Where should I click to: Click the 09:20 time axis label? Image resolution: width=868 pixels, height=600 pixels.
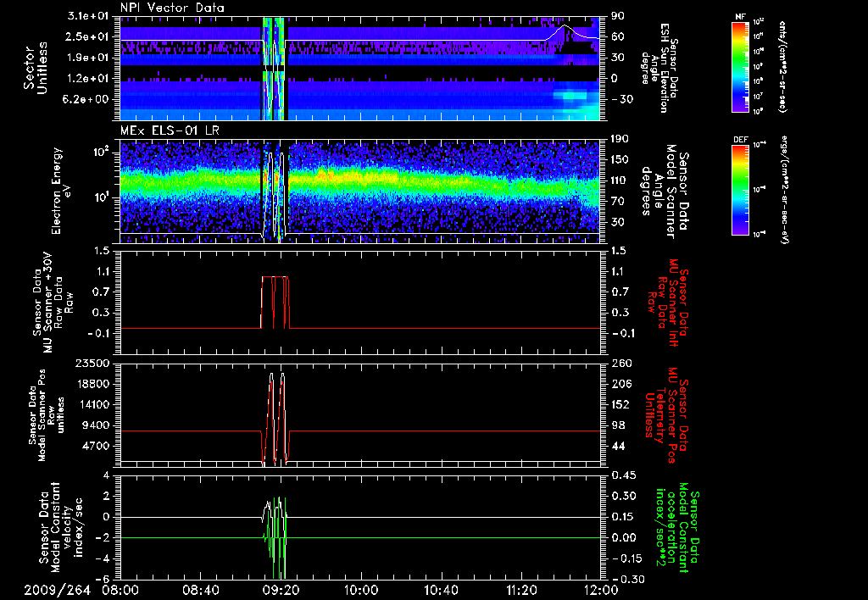281,590
